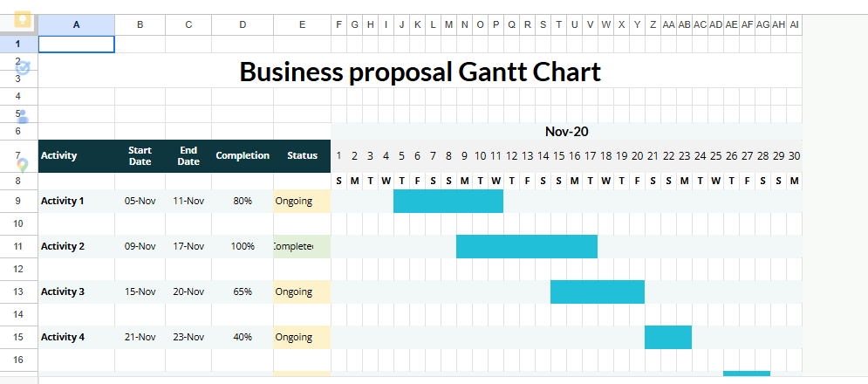Open Activity 2 Completed status cell

pyautogui.click(x=302, y=246)
